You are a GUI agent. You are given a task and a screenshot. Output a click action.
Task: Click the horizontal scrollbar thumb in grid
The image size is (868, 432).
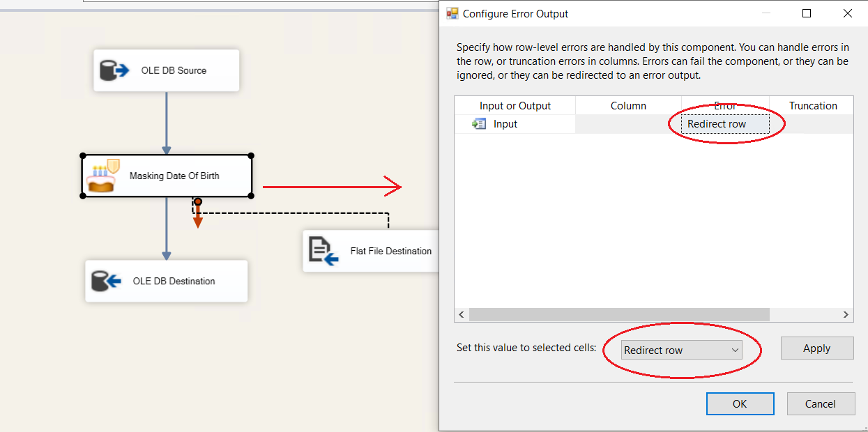[619, 315]
